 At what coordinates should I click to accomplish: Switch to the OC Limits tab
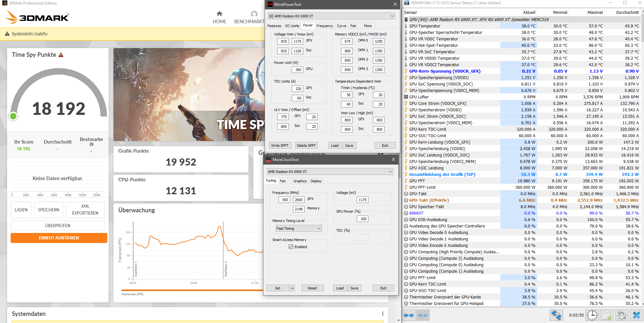(292, 26)
